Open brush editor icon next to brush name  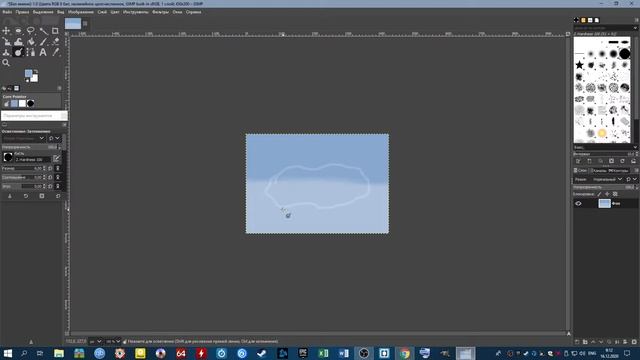pyautogui.click(x=56, y=158)
